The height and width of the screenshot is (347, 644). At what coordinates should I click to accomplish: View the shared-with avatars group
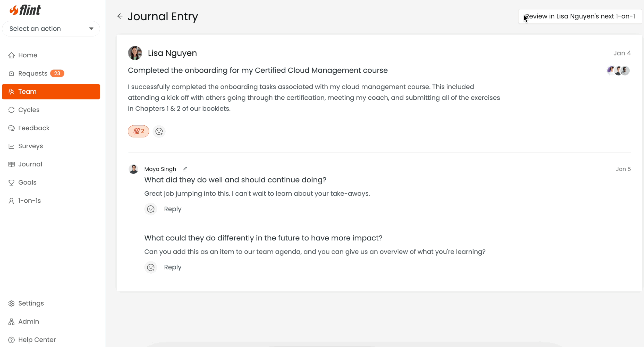(x=618, y=71)
